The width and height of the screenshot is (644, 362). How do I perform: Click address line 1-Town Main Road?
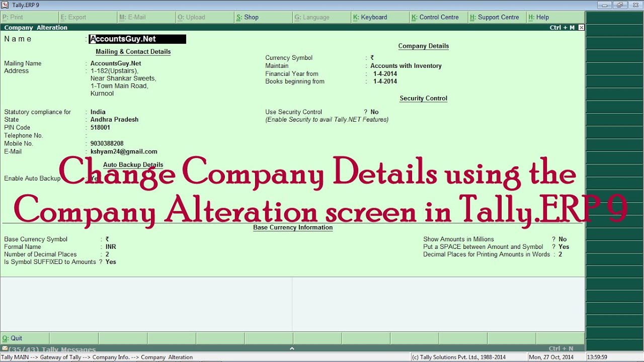pos(119,86)
